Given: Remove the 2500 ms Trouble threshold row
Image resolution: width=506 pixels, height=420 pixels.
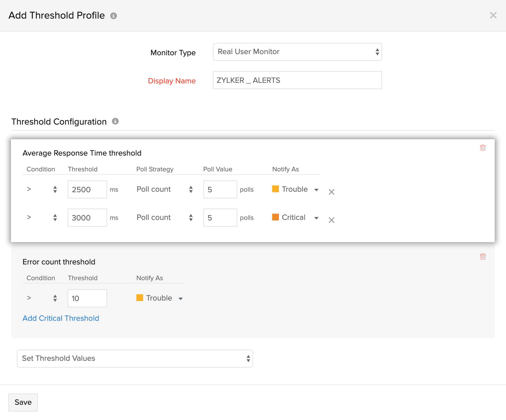Looking at the screenshot, I should click(331, 192).
